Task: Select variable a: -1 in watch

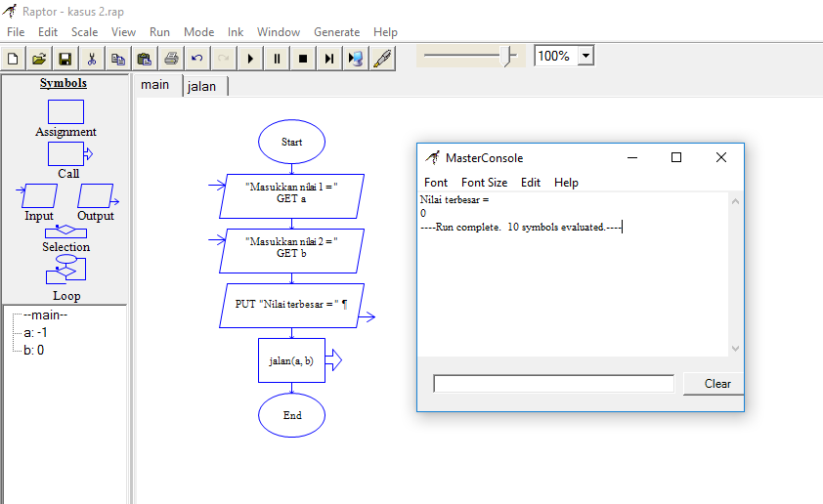Action: [35, 332]
